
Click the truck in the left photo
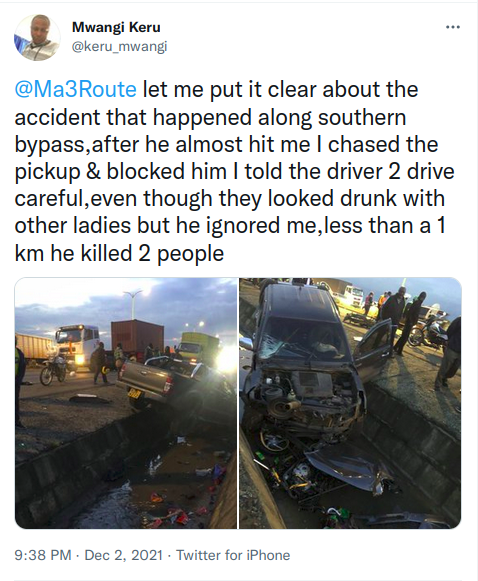pos(77,345)
